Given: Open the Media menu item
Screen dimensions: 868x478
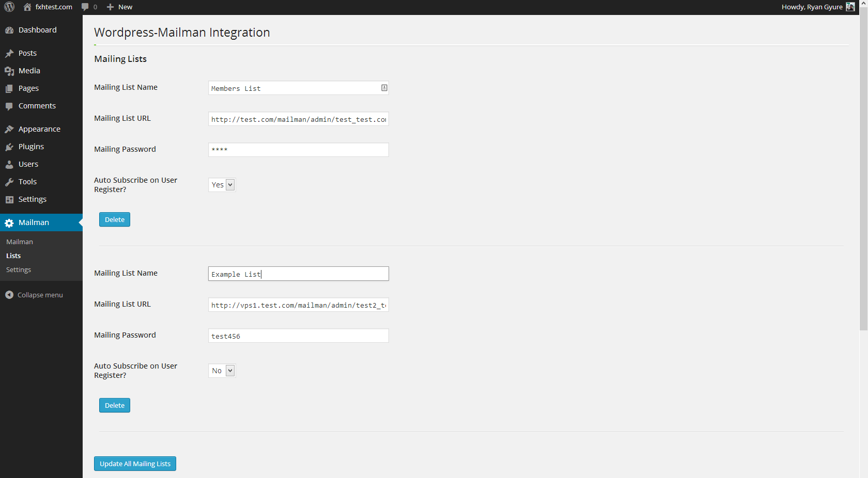Looking at the screenshot, I should [41, 71].
